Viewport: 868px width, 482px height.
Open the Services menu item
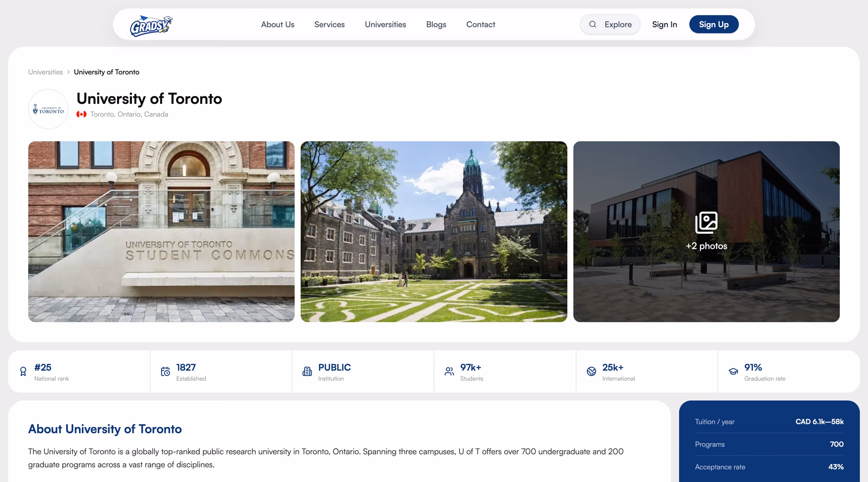pyautogui.click(x=329, y=24)
